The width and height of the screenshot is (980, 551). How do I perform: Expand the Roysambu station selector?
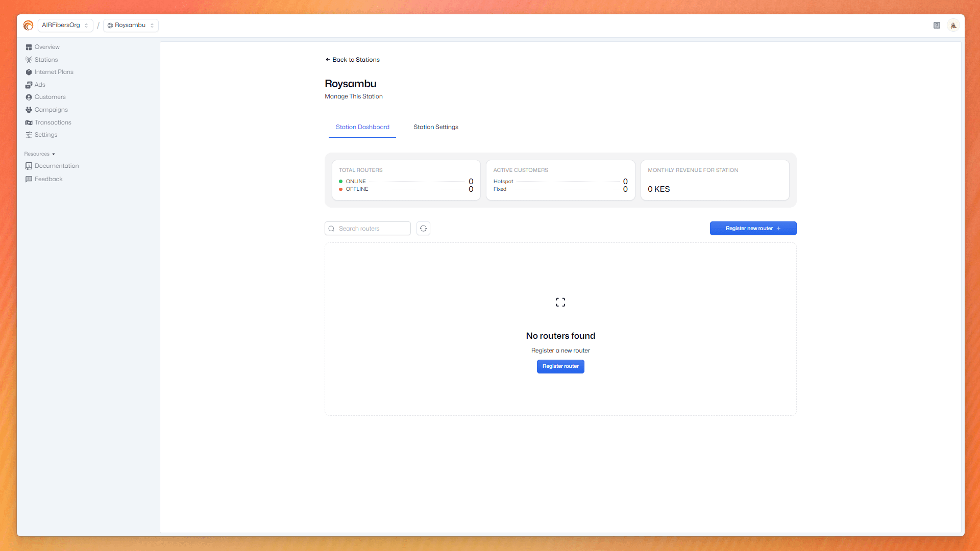131,26
